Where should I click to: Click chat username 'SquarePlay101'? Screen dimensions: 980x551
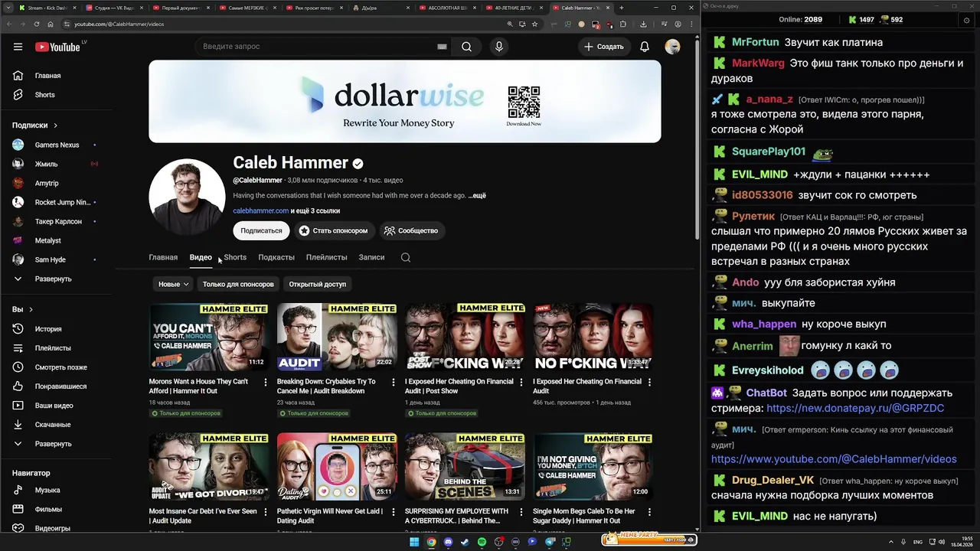pyautogui.click(x=769, y=152)
